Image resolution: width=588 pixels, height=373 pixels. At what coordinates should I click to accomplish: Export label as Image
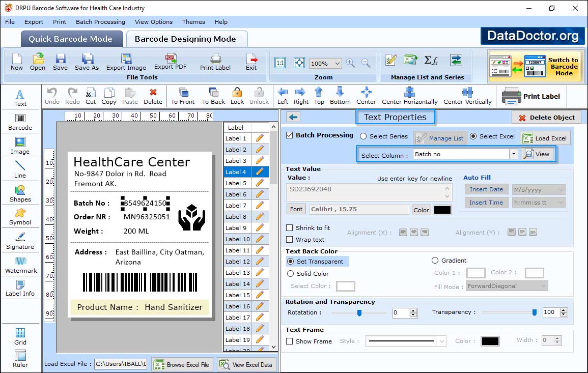click(x=126, y=62)
